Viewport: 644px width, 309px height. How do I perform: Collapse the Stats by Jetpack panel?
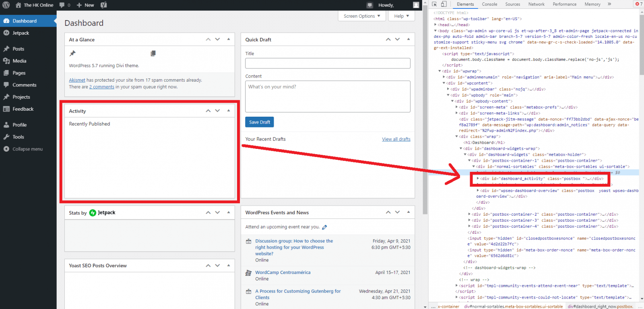[229, 212]
